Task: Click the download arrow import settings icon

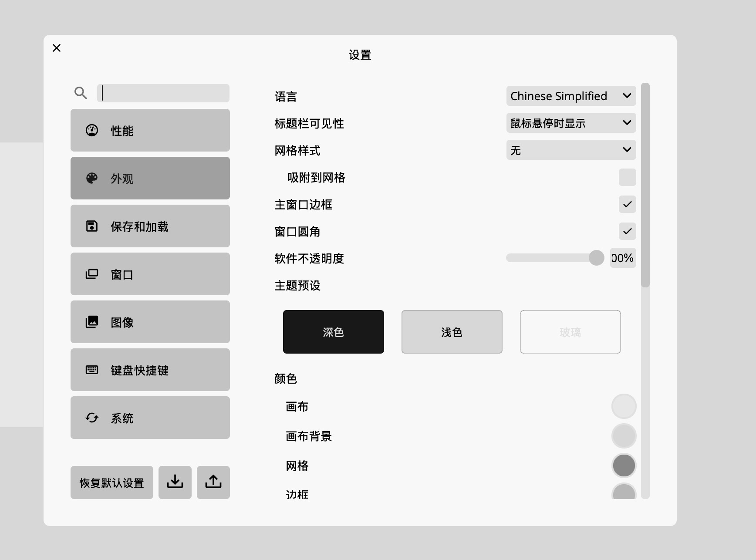Action: pos(175,482)
